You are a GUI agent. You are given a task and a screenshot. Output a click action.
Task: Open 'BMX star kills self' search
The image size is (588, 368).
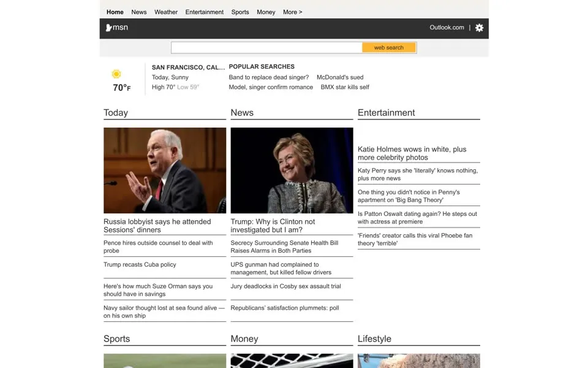(345, 87)
